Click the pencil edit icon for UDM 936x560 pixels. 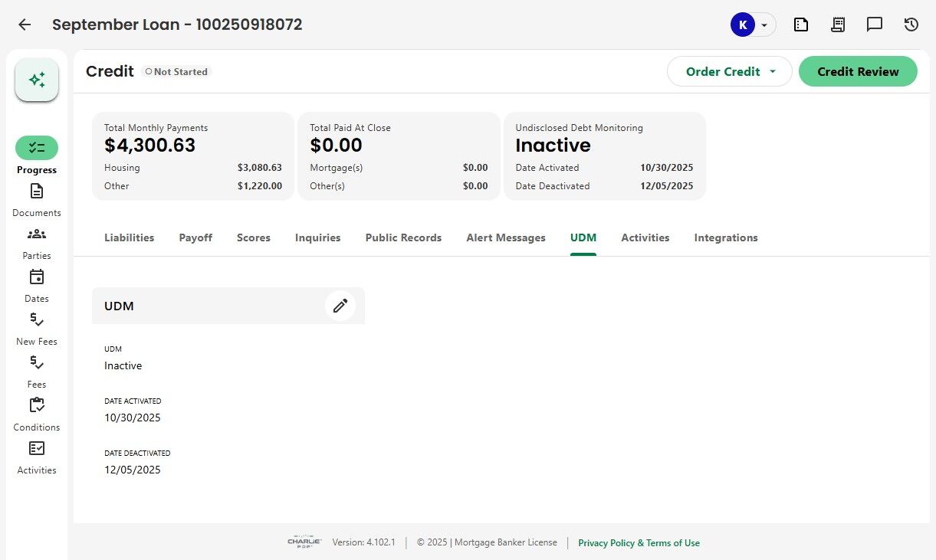[340, 306]
